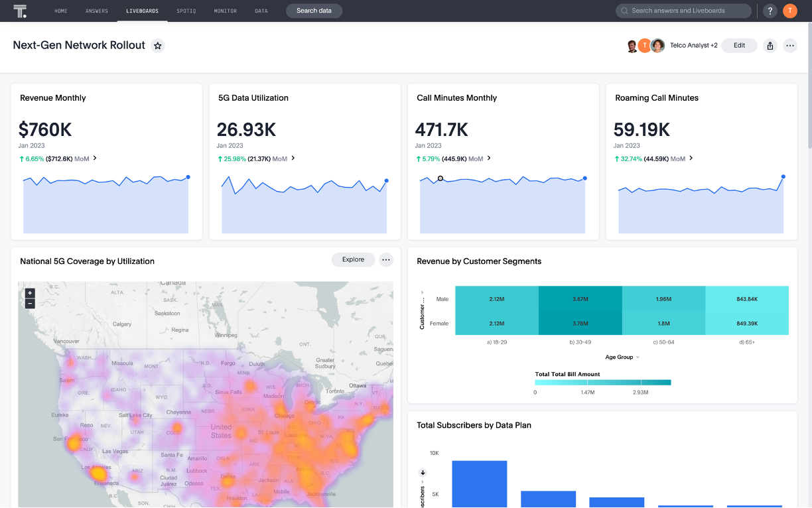Focus the Search answers and Liveboards field

[683, 11]
